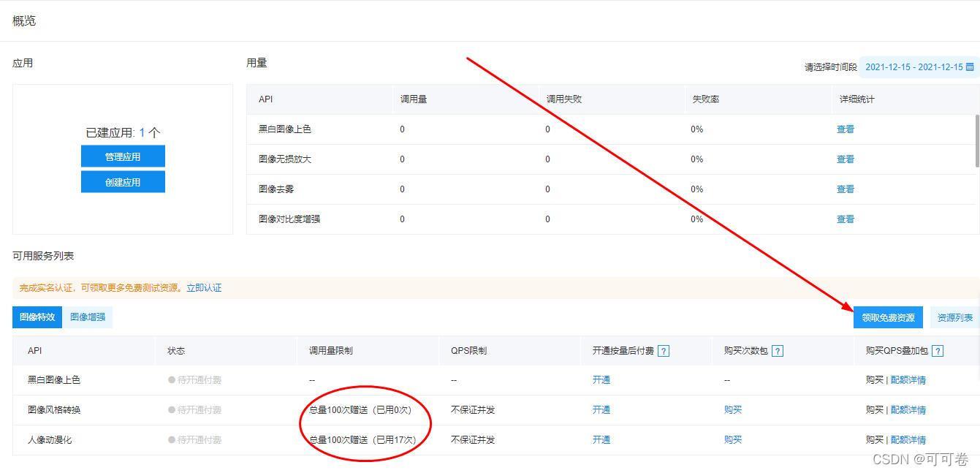This screenshot has width=980, height=473.
Task: Click 购买 次数包 for 图像风格转换
Action: [x=733, y=410]
